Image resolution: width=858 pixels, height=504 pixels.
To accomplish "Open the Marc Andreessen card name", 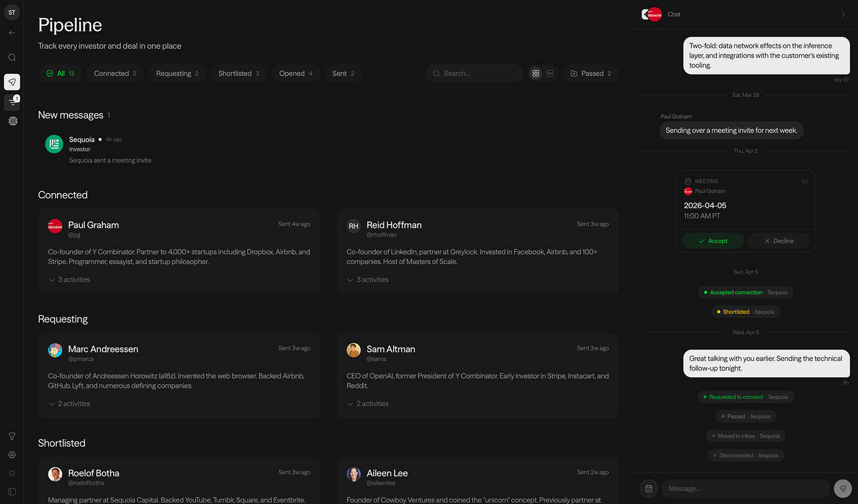I will (103, 349).
